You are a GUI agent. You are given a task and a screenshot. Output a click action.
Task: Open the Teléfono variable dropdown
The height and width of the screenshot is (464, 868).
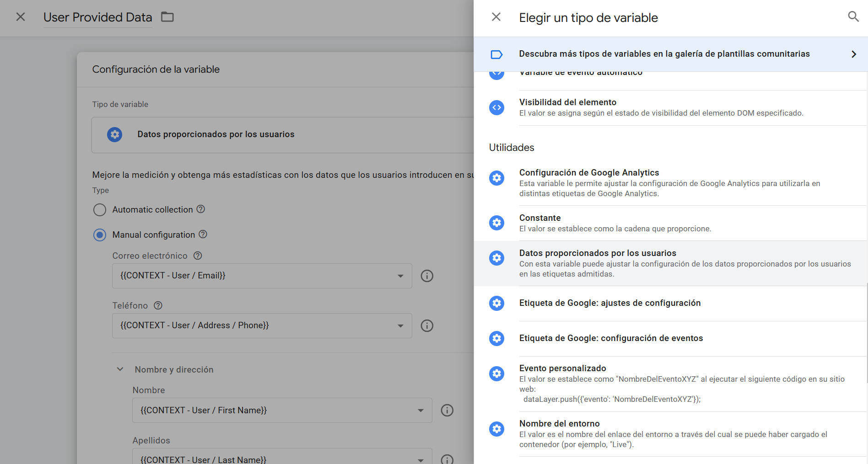262,325
